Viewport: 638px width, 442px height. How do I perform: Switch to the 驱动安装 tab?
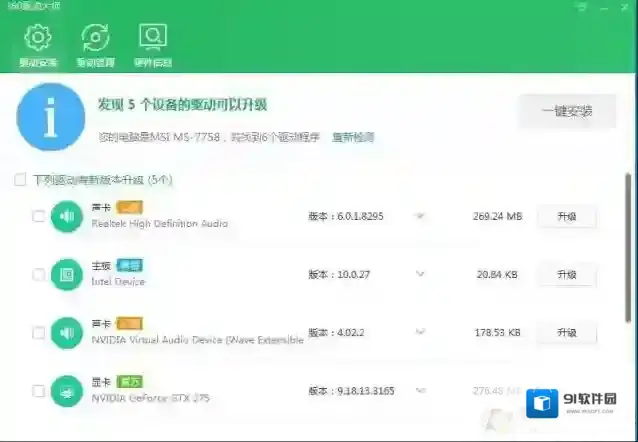pyautogui.click(x=38, y=46)
